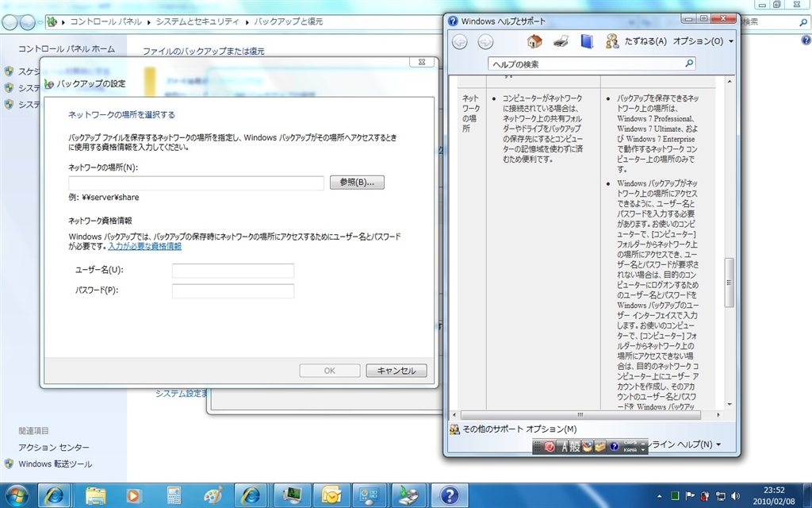Click Help horizontal scroll right arrow
The height and width of the screenshot is (508, 812).
(718, 414)
